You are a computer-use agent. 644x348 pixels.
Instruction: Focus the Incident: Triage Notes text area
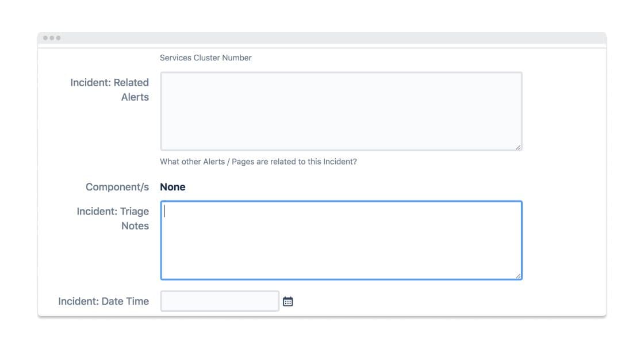(340, 240)
